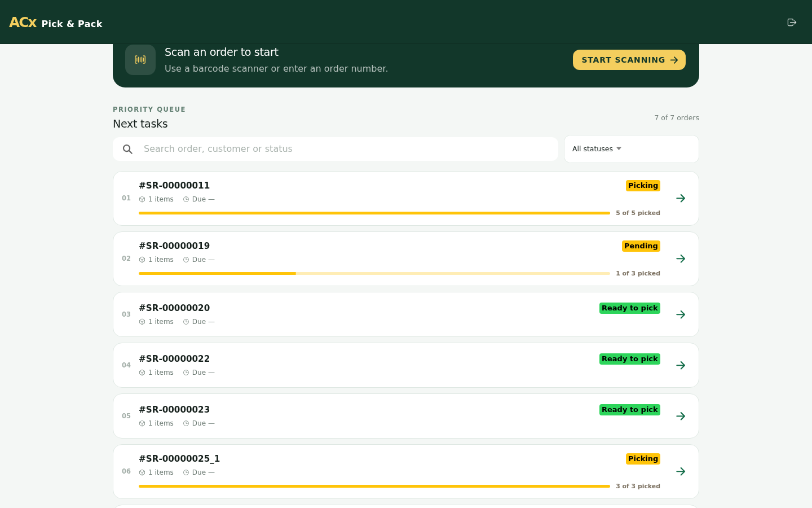Click the clock icon in SR-00000022 row
Image resolution: width=812 pixels, height=508 pixels.
point(186,373)
